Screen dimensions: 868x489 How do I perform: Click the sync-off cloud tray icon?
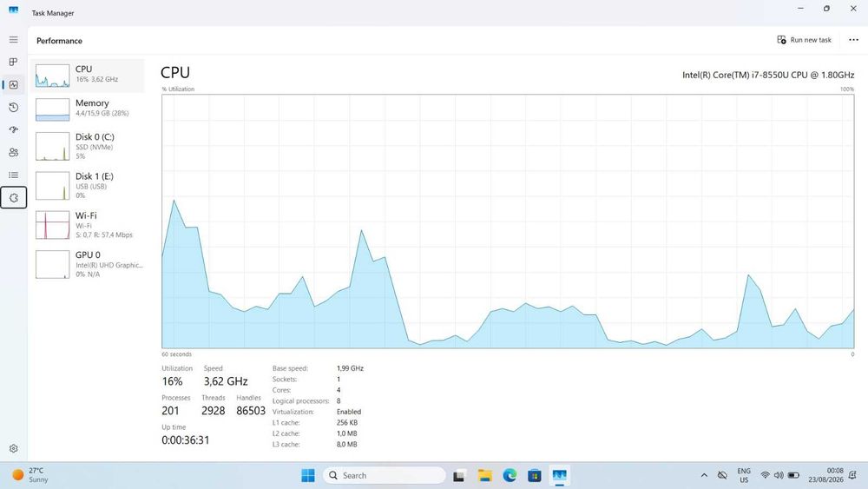[722, 475]
